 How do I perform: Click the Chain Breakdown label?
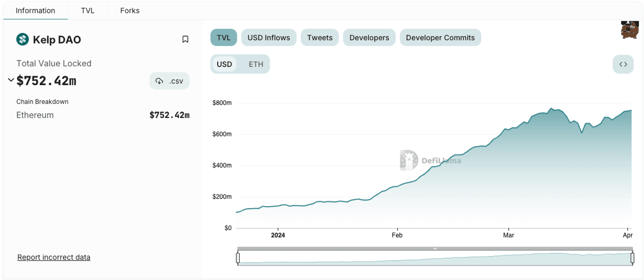(42, 102)
